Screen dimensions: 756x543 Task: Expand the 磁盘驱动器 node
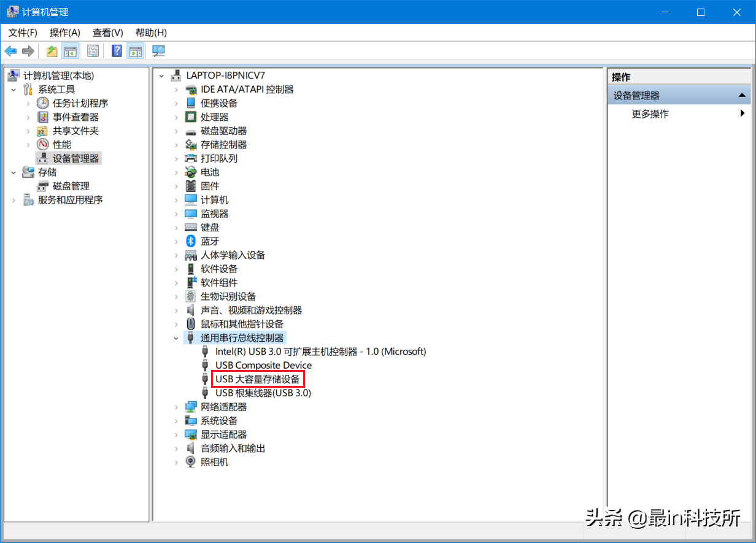pos(176,131)
